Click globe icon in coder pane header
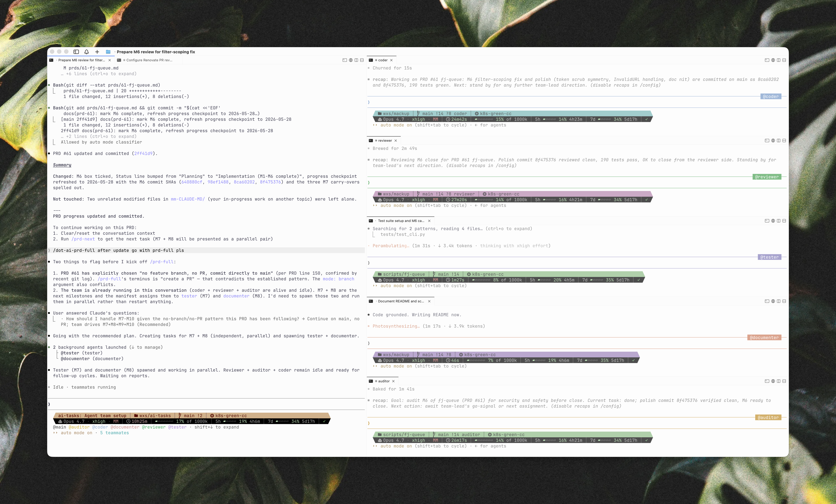836x504 pixels. pos(773,60)
